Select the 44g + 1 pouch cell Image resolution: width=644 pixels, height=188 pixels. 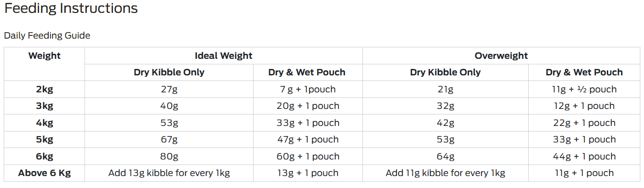click(584, 157)
